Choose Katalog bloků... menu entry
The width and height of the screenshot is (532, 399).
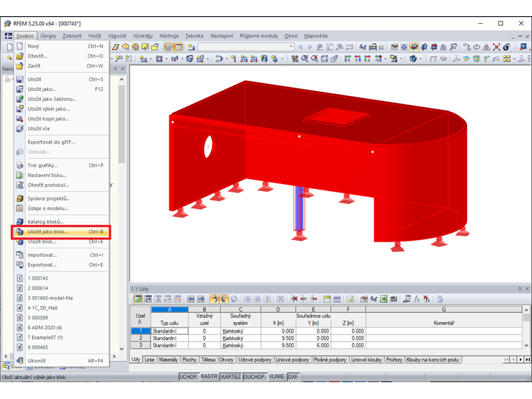(x=61, y=222)
